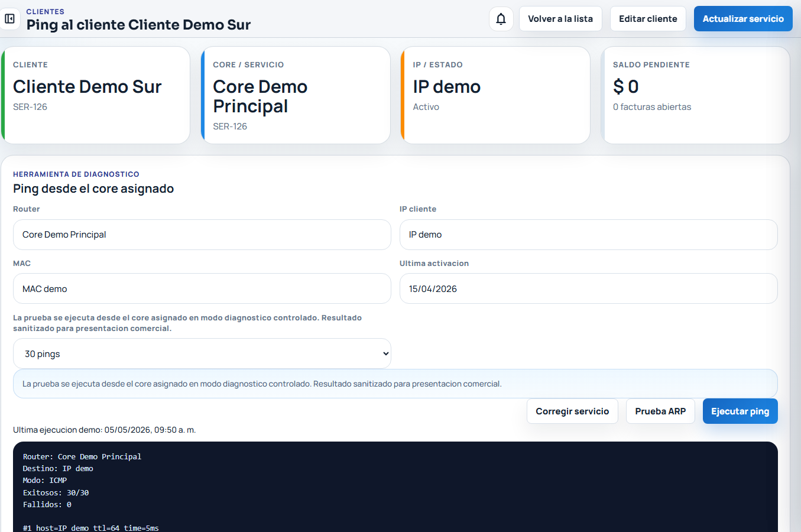Click Corregir servicio button
This screenshot has height=532, width=801.
click(x=572, y=411)
